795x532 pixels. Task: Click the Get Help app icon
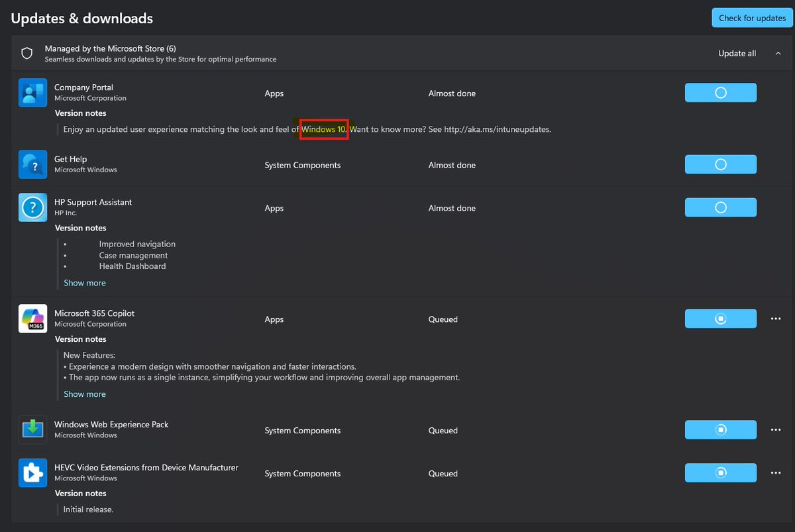(x=32, y=165)
